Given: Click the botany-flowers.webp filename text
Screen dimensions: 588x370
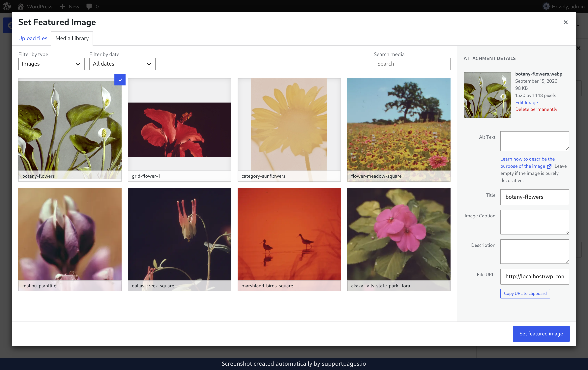Looking at the screenshot, I should pos(538,74).
